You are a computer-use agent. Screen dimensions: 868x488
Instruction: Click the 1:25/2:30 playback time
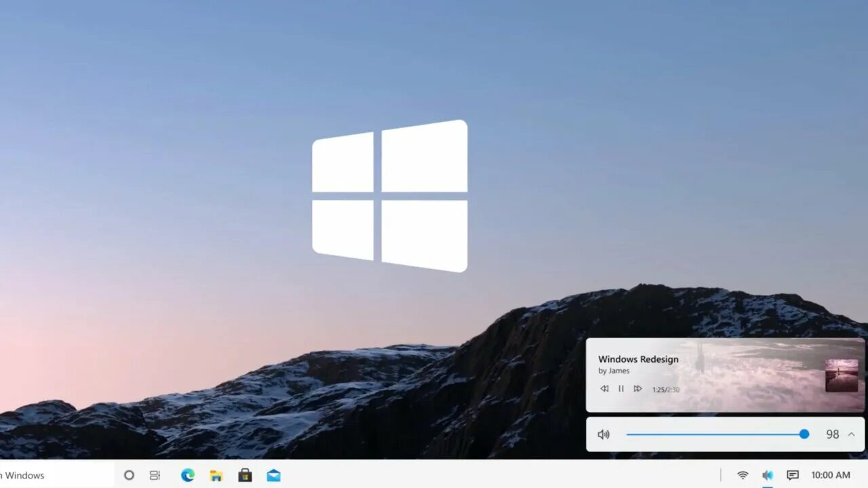pos(666,390)
